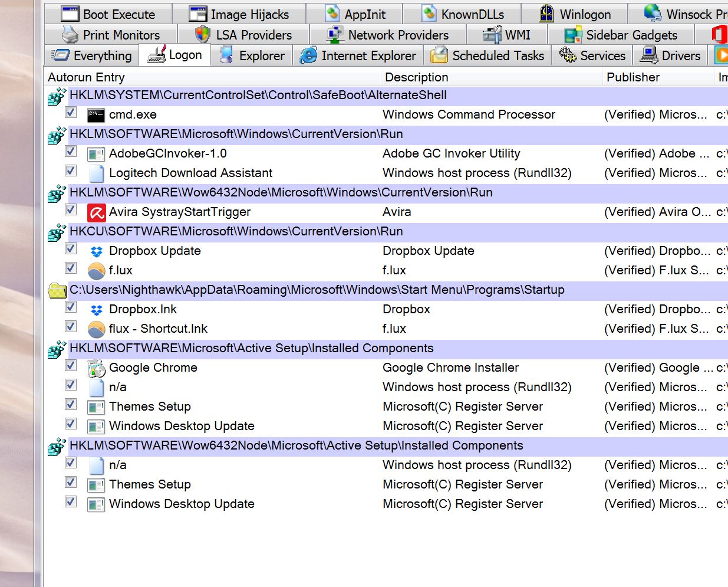Select the Logon tab
The height and width of the screenshot is (587, 728).
(175, 55)
